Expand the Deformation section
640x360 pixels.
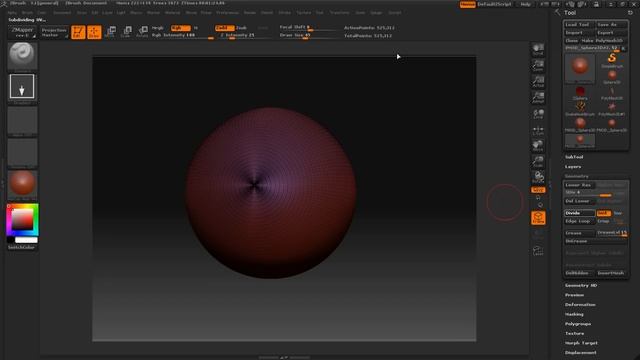coord(580,304)
